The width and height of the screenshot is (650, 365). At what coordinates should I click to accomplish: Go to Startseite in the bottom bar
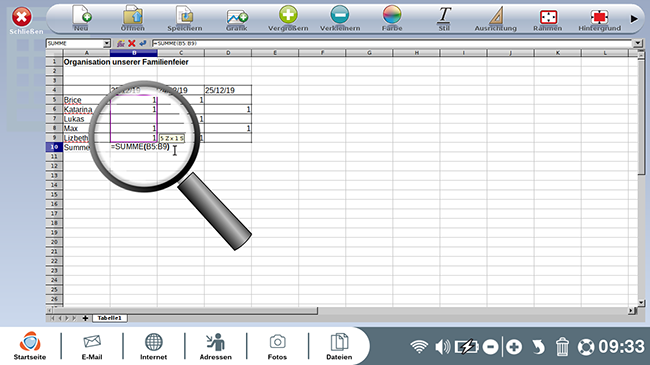pyautogui.click(x=30, y=346)
